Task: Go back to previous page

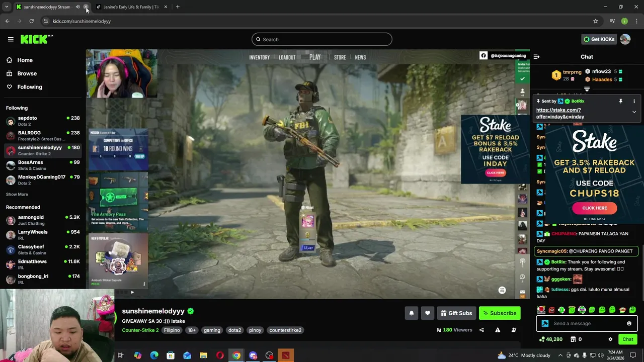Action: click(7, 21)
